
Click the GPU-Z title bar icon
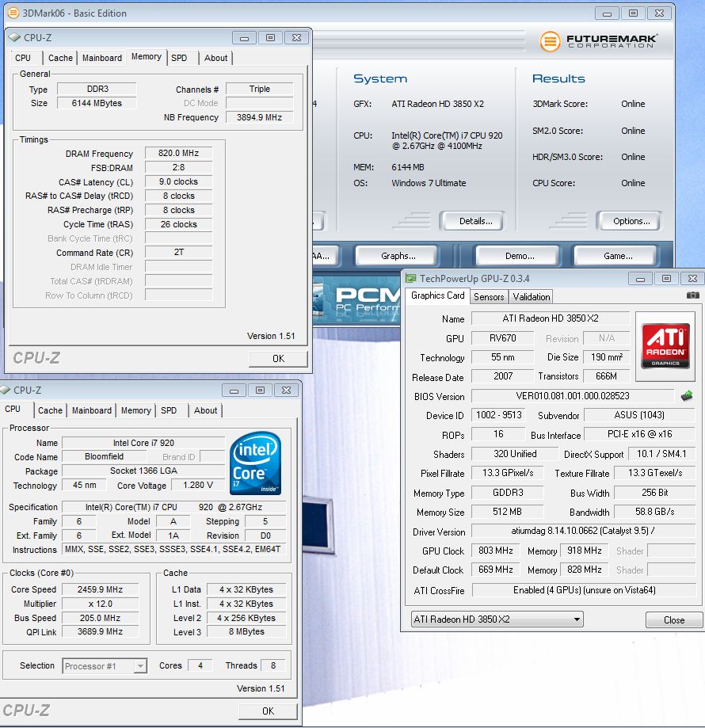[x=411, y=279]
